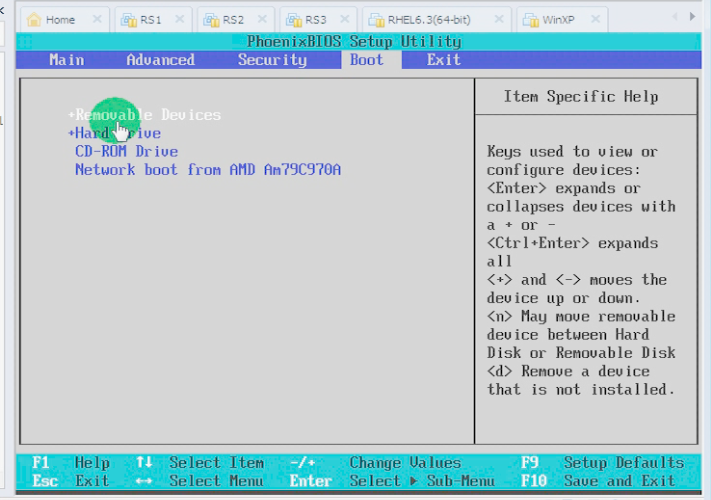Open the Advanced BIOS menu
711x500 pixels.
click(x=161, y=60)
